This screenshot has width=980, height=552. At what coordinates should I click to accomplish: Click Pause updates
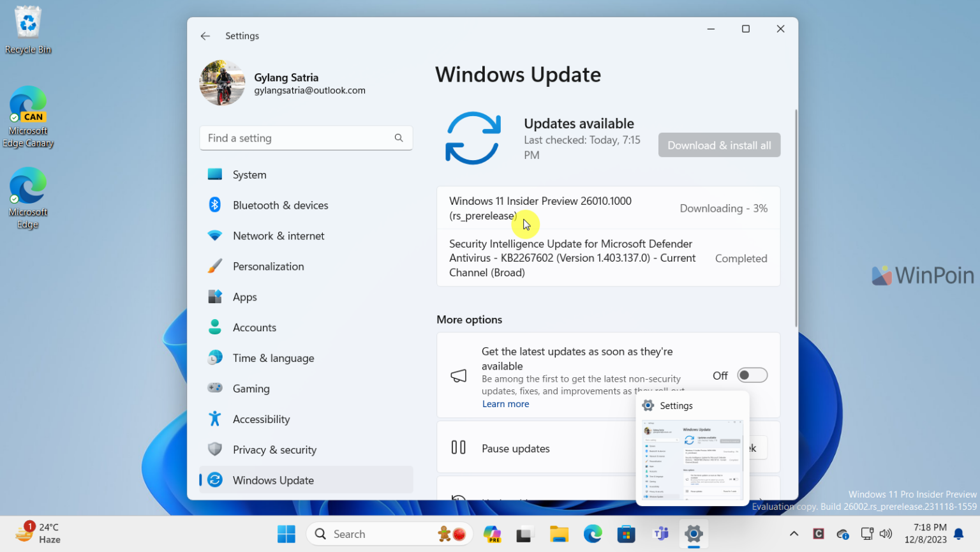(x=516, y=448)
